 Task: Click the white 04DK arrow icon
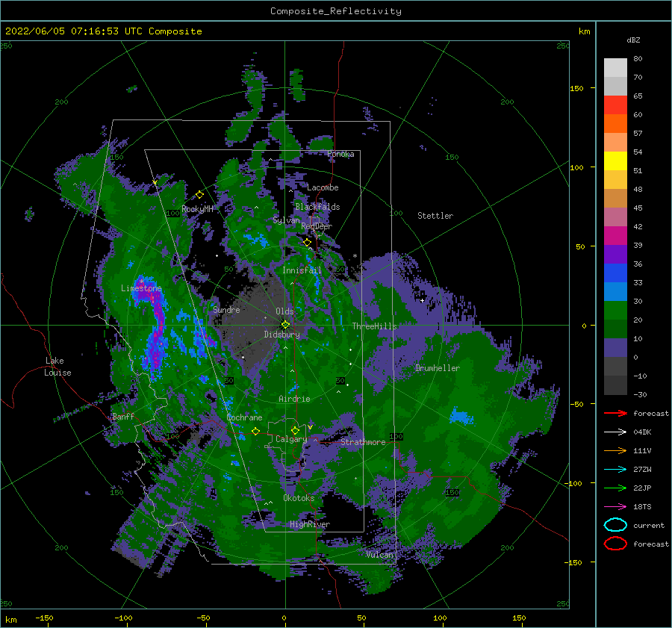pos(615,432)
